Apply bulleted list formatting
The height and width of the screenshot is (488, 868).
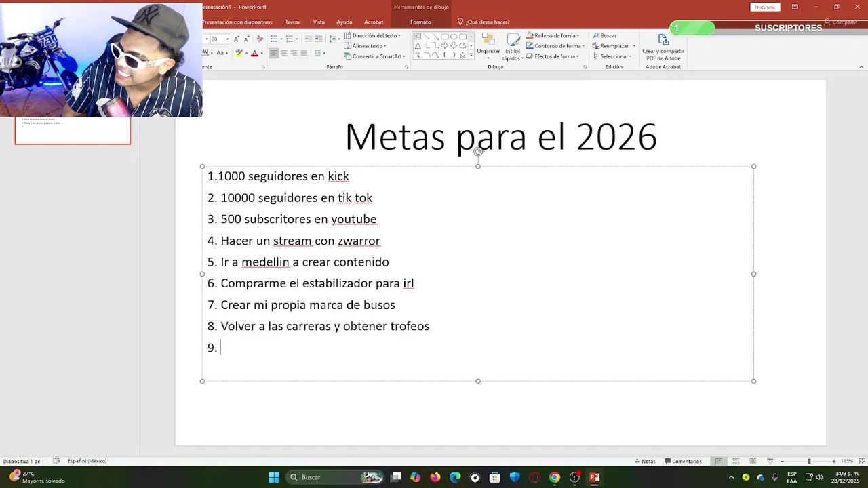[x=274, y=39]
